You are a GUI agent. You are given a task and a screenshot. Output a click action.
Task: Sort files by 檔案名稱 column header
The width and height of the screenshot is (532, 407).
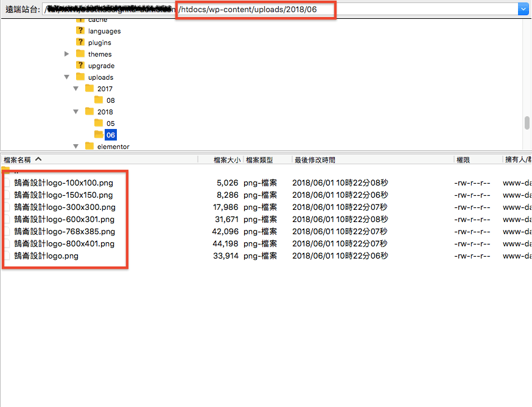pos(17,160)
